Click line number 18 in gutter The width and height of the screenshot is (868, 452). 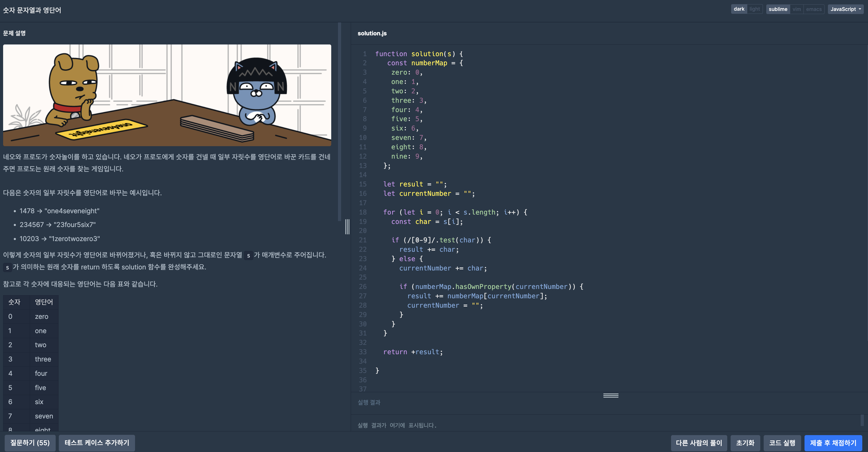[362, 212]
